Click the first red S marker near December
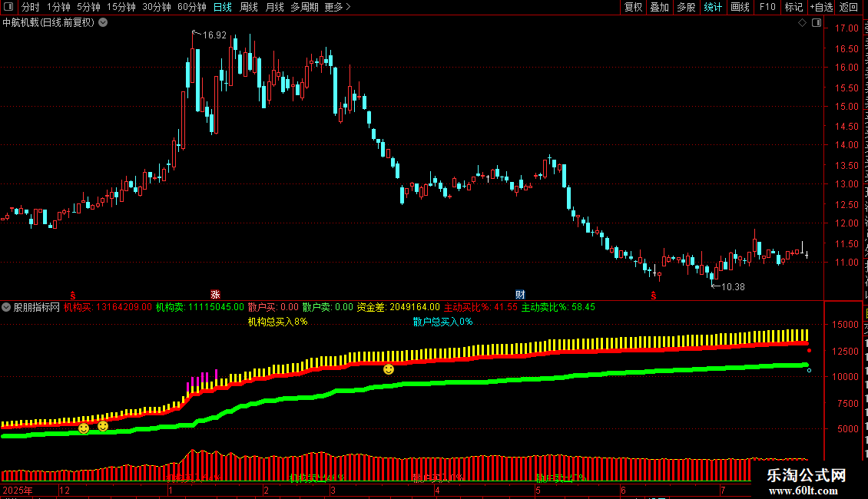 (72, 296)
